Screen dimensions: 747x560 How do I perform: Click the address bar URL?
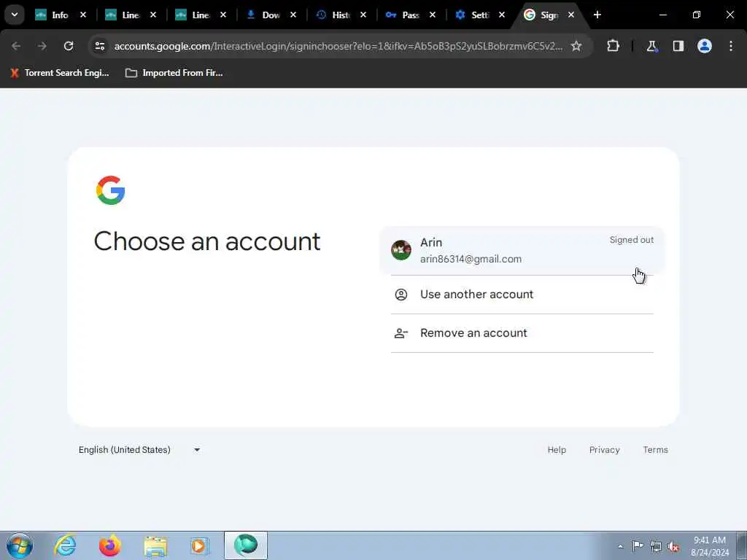click(338, 46)
